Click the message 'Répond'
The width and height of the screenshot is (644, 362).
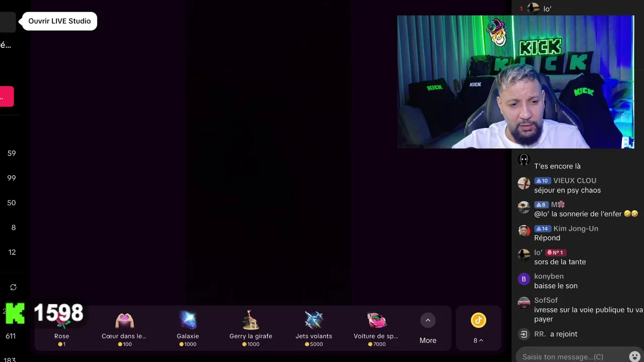click(x=547, y=238)
